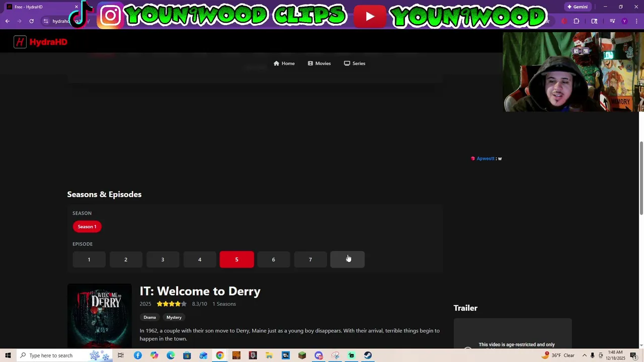Open the Minecraft taskbar icon

302,355
